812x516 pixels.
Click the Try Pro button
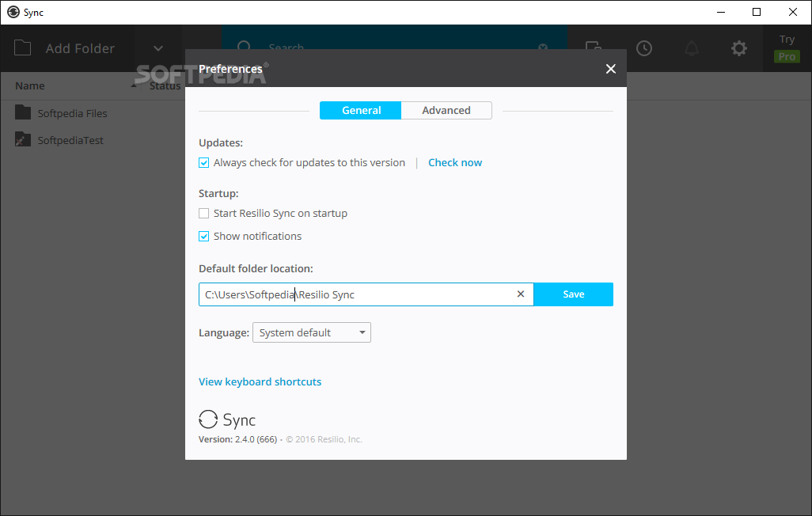pyautogui.click(x=787, y=48)
